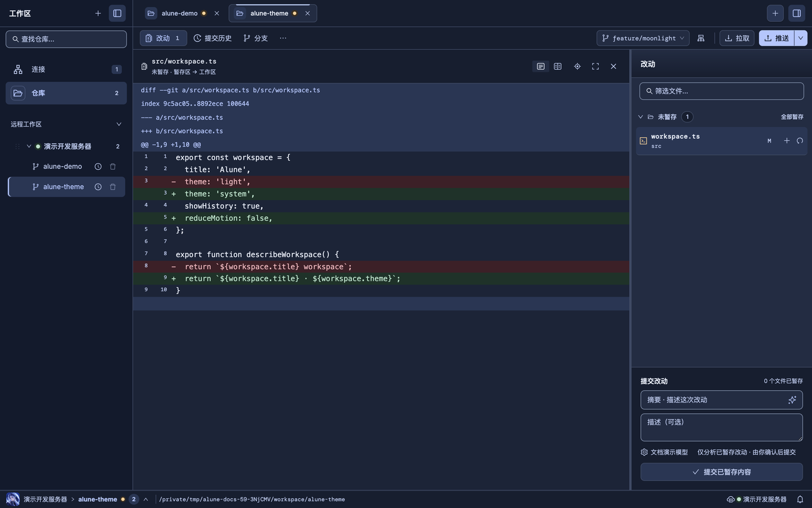
Task: Click the 查找仓库 search field
Action: click(66, 39)
